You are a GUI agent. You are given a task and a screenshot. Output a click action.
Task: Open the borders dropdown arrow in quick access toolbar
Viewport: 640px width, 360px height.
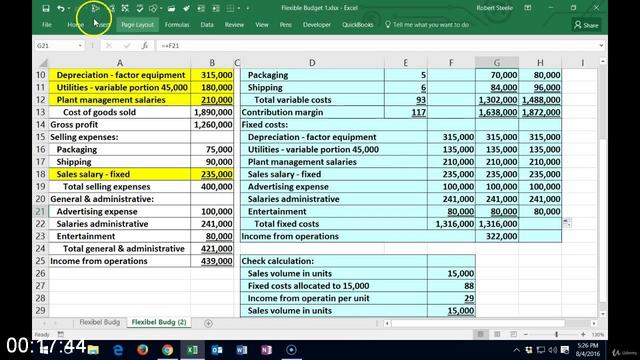point(239,8)
